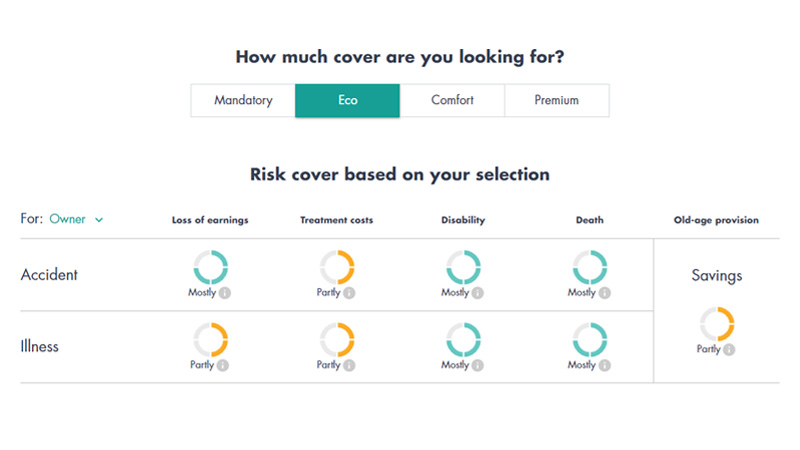Show info for Illness Treatment costs

pos(349,365)
